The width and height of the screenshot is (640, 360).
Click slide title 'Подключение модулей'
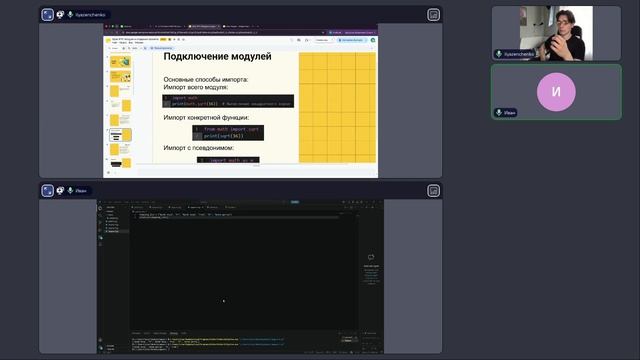coord(217,56)
